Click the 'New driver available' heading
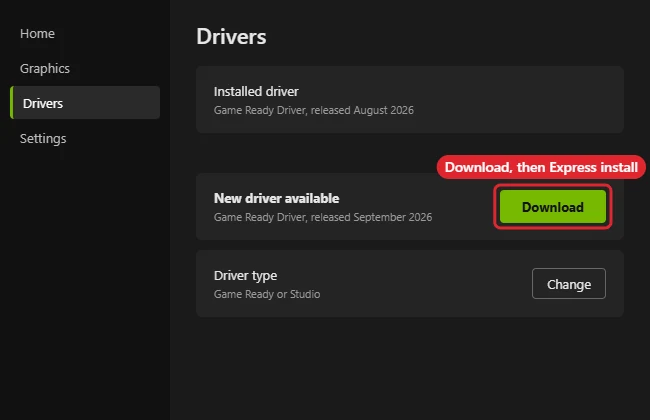The width and height of the screenshot is (650, 420). point(276,198)
